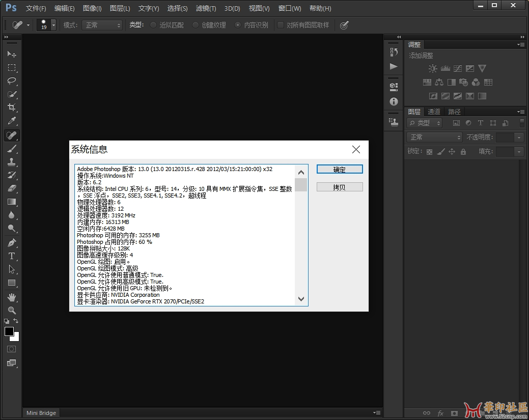Image resolution: width=529 pixels, height=420 pixels.
Task: Select the Pen tool
Action: click(12, 243)
